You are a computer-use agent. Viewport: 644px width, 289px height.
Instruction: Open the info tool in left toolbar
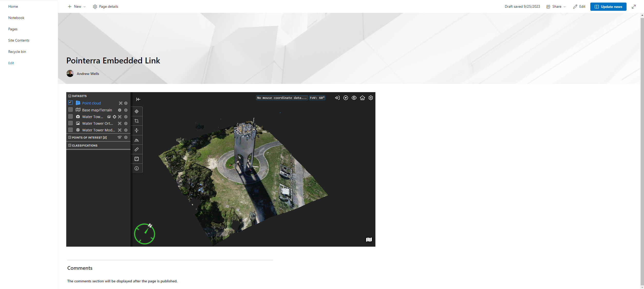click(137, 168)
